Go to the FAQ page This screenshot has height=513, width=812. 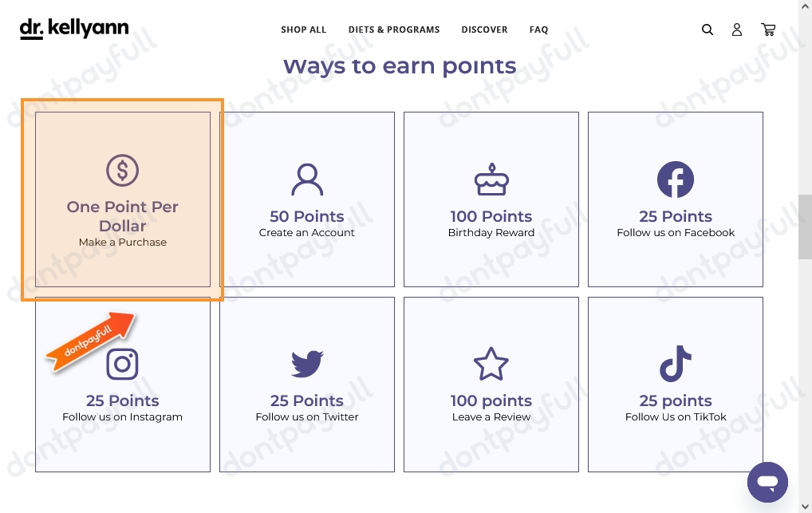(x=538, y=30)
